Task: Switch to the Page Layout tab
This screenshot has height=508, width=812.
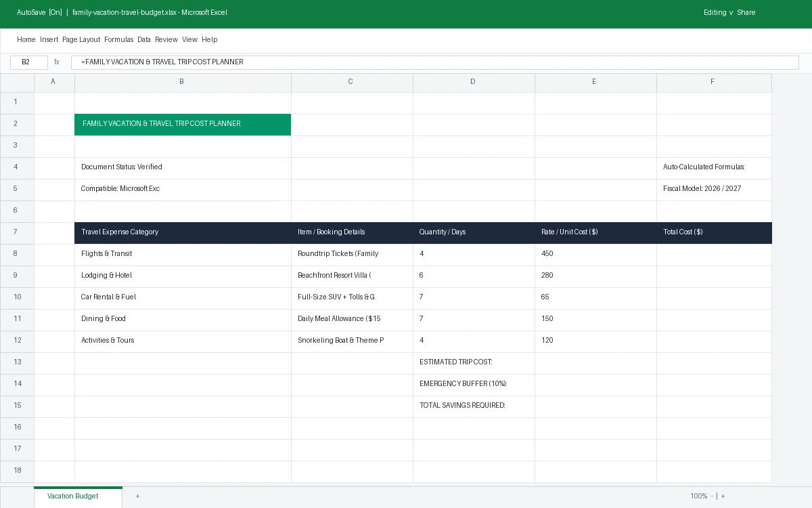Action: click(x=81, y=40)
